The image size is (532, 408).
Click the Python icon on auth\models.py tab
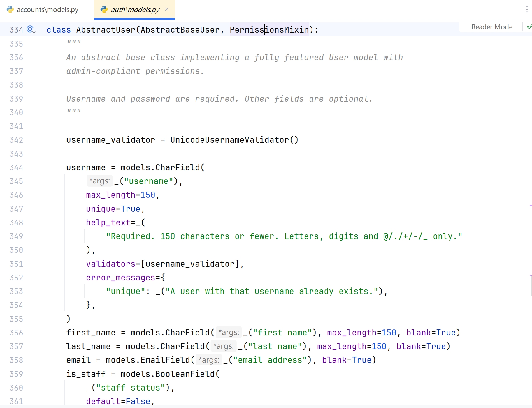tap(104, 10)
